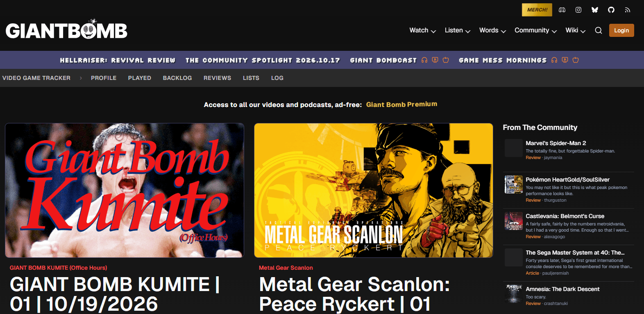Screen dimensions: 644x314
Task: Open the Backlog tab
Action: pos(177,78)
